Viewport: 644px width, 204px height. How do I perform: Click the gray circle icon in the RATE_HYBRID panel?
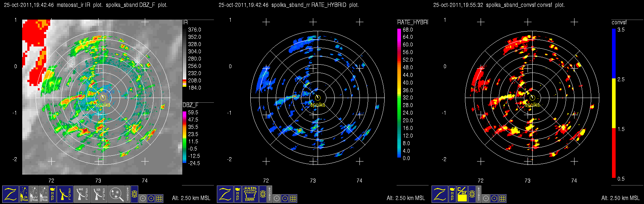click(x=277, y=199)
